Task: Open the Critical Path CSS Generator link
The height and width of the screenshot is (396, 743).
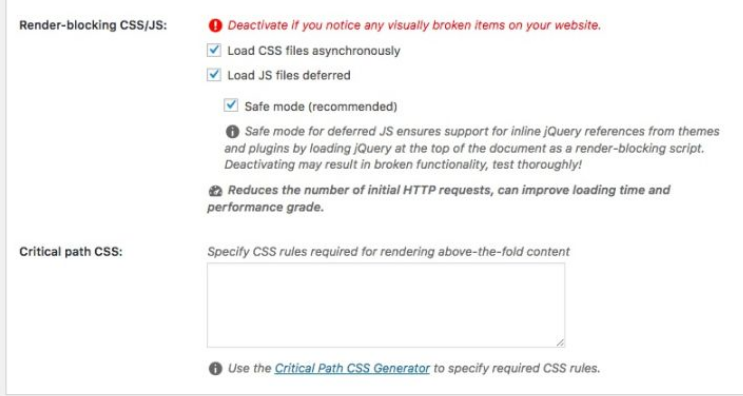Action: point(352,368)
